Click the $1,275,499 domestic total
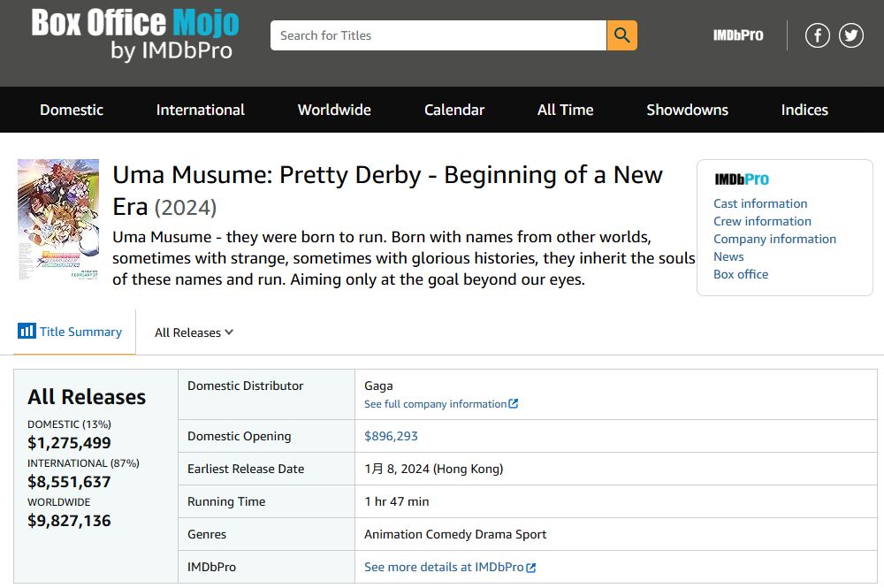This screenshot has height=588, width=884. pos(69,443)
